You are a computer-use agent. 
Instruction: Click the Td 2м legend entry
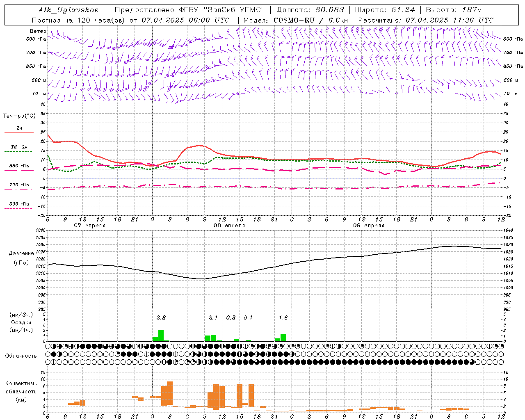click(x=19, y=147)
